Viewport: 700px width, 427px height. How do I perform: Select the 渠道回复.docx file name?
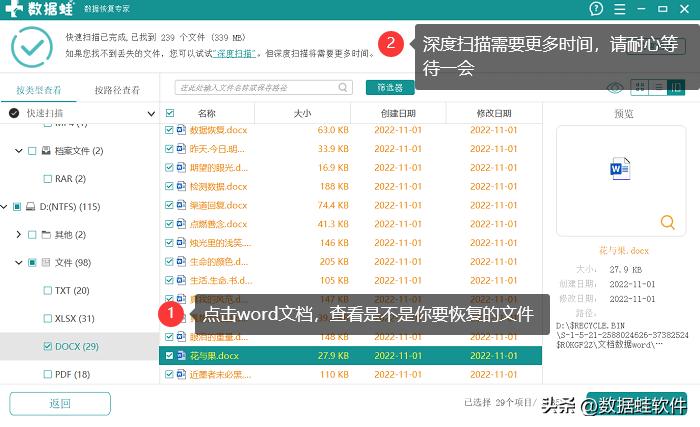click(218, 205)
